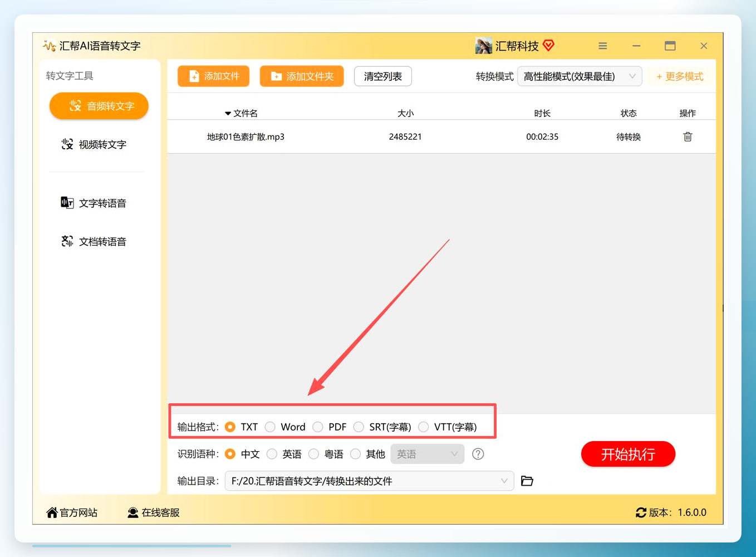This screenshot has height=557, width=756.
Task: Open the hamburger menu in title bar
Action: pos(602,46)
